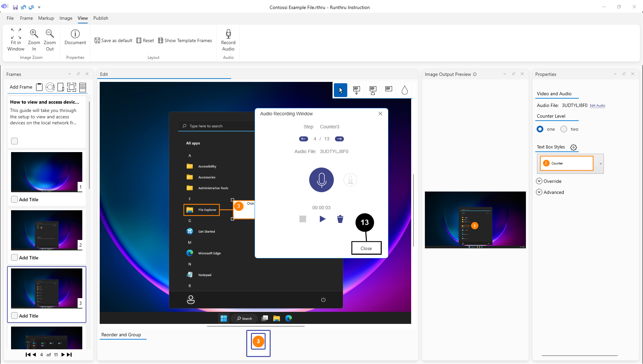The height and width of the screenshot is (364, 643).
Task: Click the water drop blur tool icon
Action: click(x=404, y=90)
